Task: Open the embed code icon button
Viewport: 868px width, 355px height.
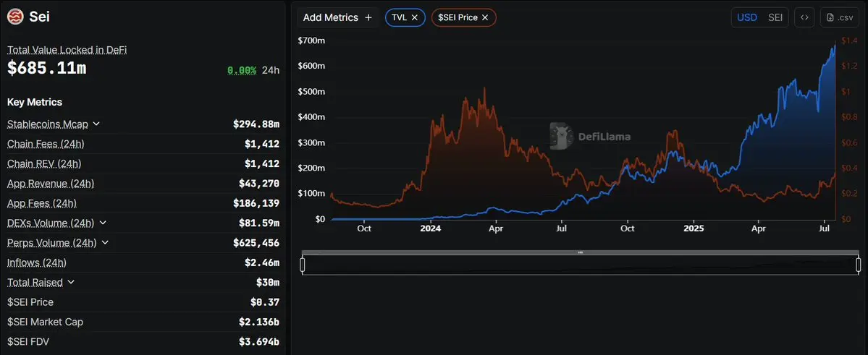Action: tap(804, 17)
